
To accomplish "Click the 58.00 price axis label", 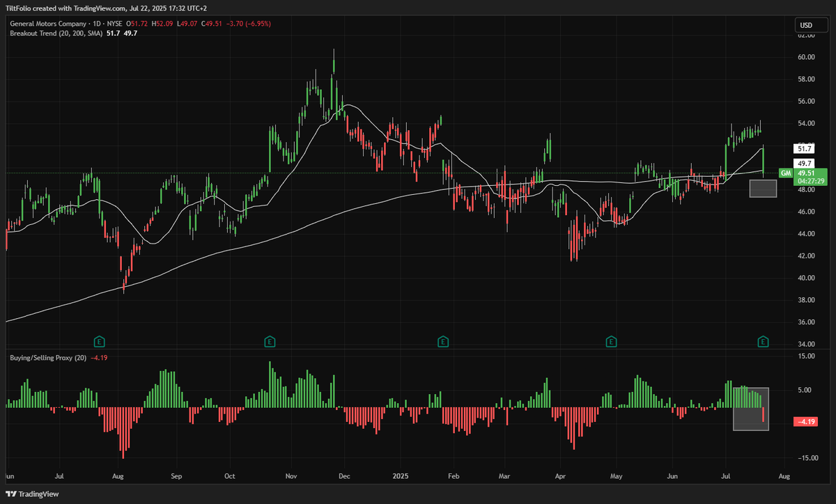I will pyautogui.click(x=806, y=79).
